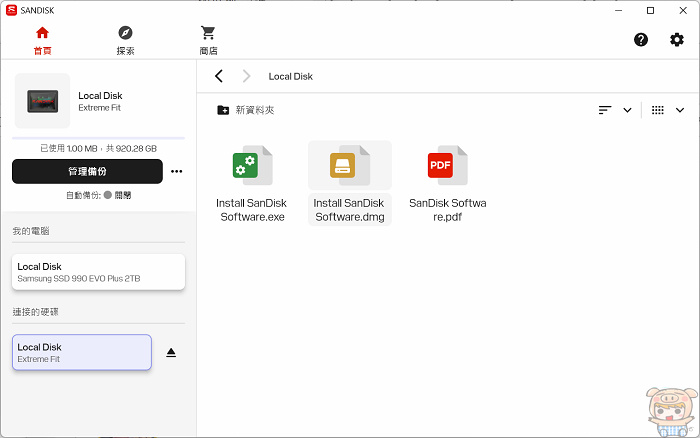Expand the view mode chevron
The width and height of the screenshot is (700, 438).
point(679,110)
